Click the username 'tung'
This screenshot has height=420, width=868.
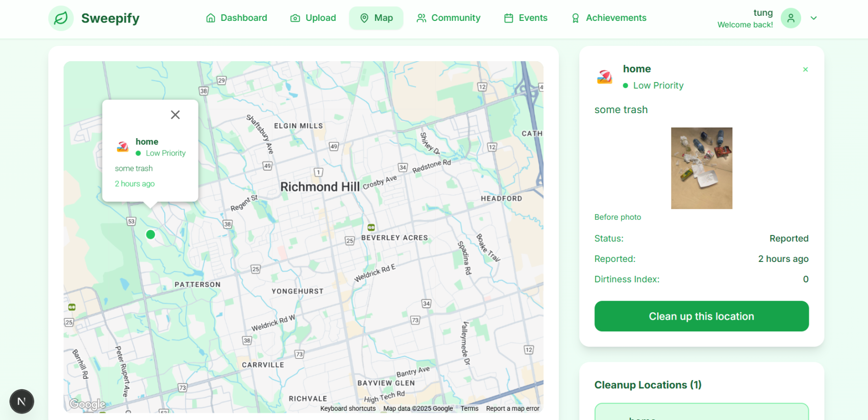pyautogui.click(x=763, y=13)
